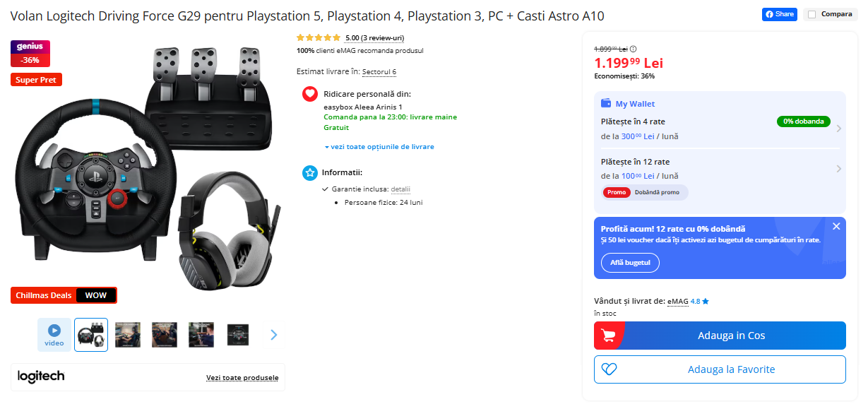Play the product video thumbnail
The height and width of the screenshot is (409, 868).
(54, 333)
